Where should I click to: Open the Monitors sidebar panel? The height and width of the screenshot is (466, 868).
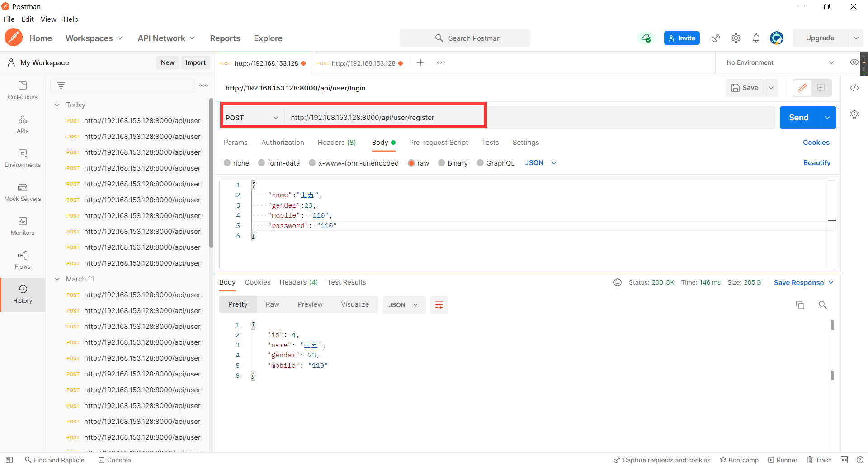coord(23,226)
